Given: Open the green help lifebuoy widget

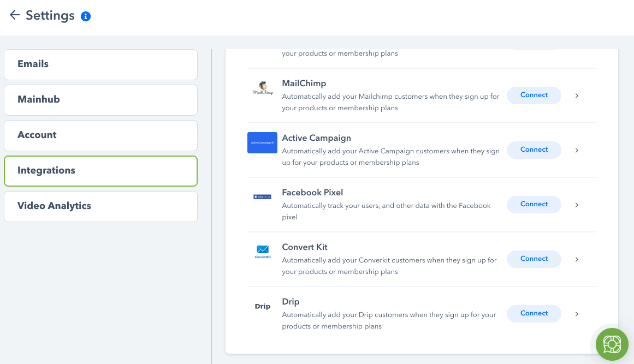Looking at the screenshot, I should [612, 344].
